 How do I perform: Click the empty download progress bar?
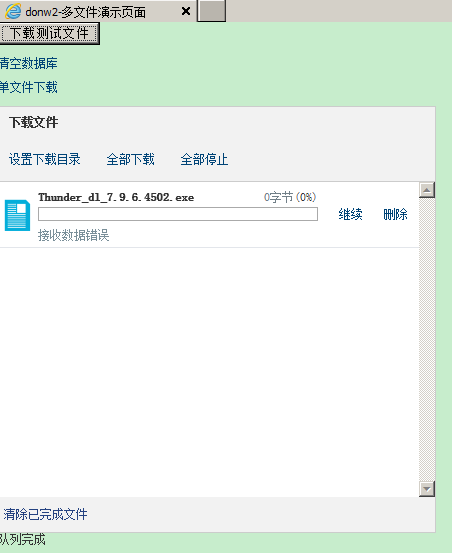pyautogui.click(x=178, y=214)
